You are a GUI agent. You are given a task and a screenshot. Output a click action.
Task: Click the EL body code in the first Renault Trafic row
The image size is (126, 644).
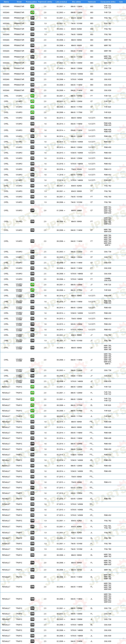pos(91,387)
